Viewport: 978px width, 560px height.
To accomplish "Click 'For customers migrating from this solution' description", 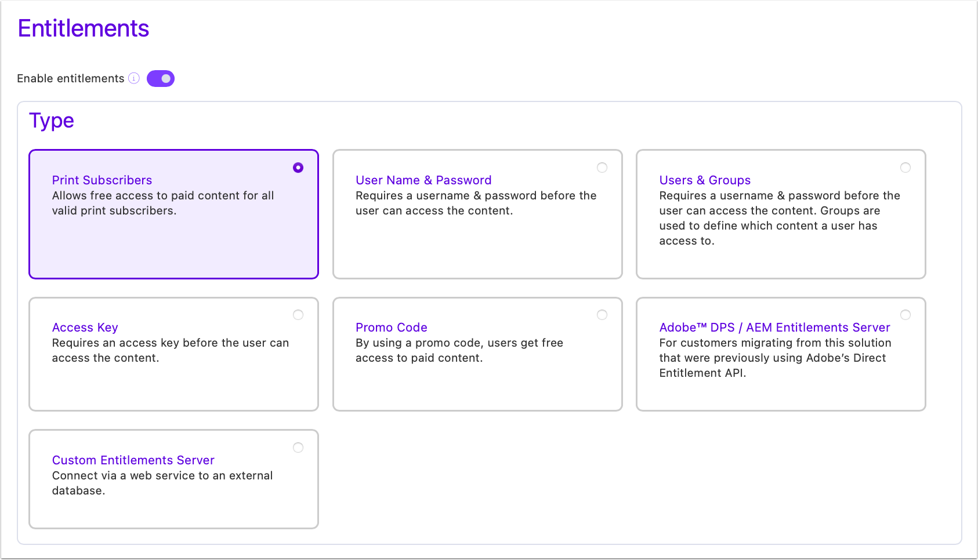I will 776,358.
